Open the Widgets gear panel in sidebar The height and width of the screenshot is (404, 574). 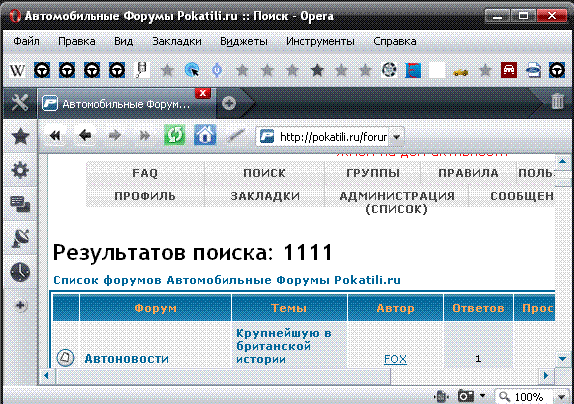coord(20,170)
